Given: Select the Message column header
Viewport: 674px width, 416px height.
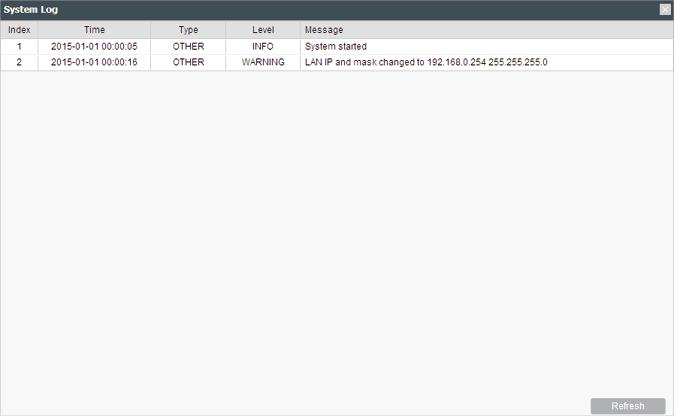Looking at the screenshot, I should click(487, 30).
